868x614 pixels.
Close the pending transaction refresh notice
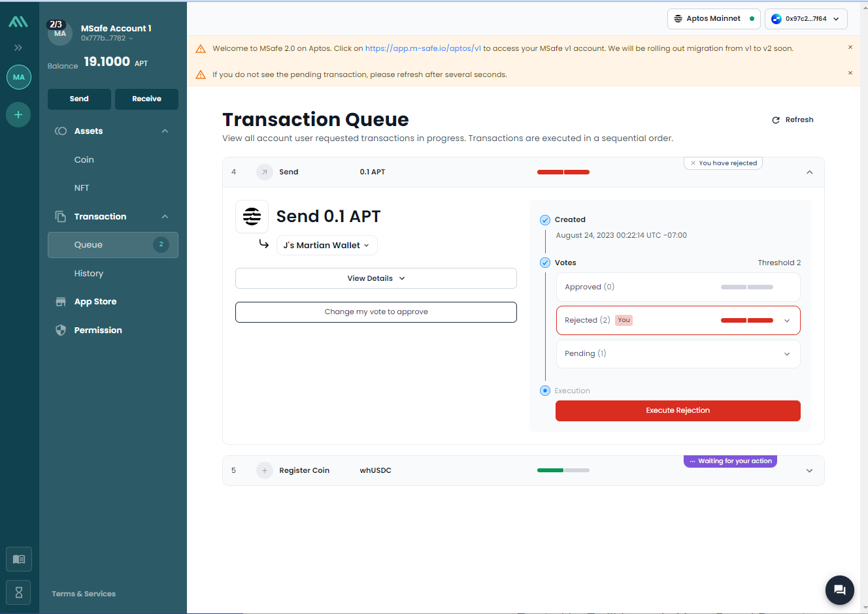pos(850,73)
